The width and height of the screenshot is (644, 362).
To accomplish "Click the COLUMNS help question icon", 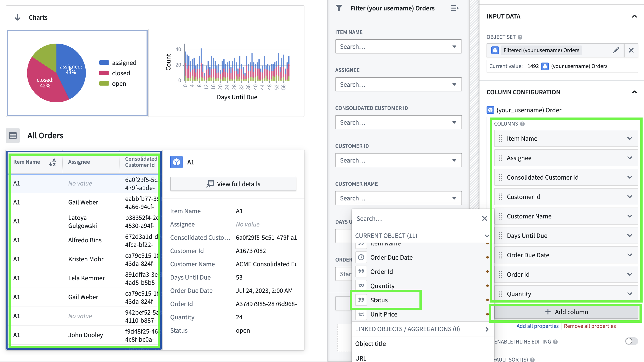I will 522,124.
